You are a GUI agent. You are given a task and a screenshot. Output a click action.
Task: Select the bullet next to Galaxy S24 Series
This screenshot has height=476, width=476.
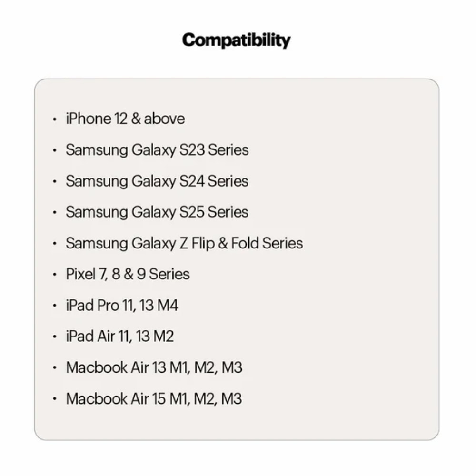click(x=55, y=181)
